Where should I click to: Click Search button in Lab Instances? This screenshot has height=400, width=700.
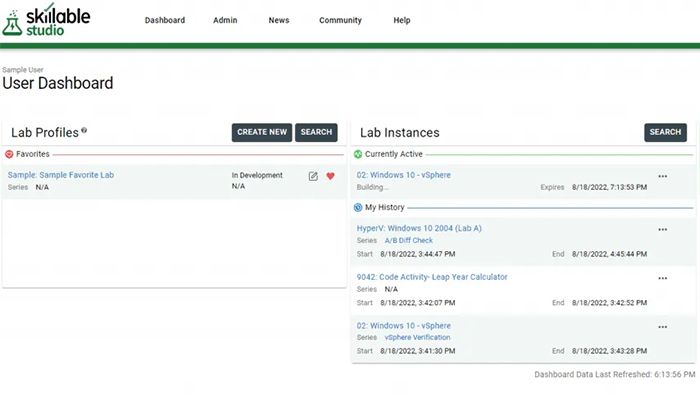point(665,132)
